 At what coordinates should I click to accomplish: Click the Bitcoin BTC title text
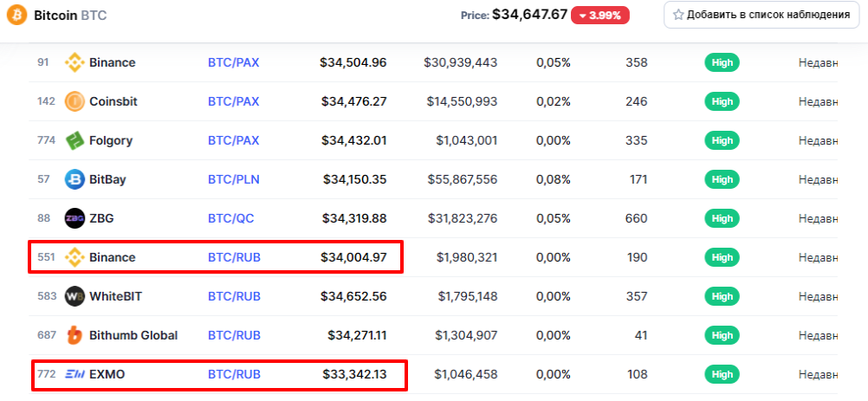coord(70,16)
